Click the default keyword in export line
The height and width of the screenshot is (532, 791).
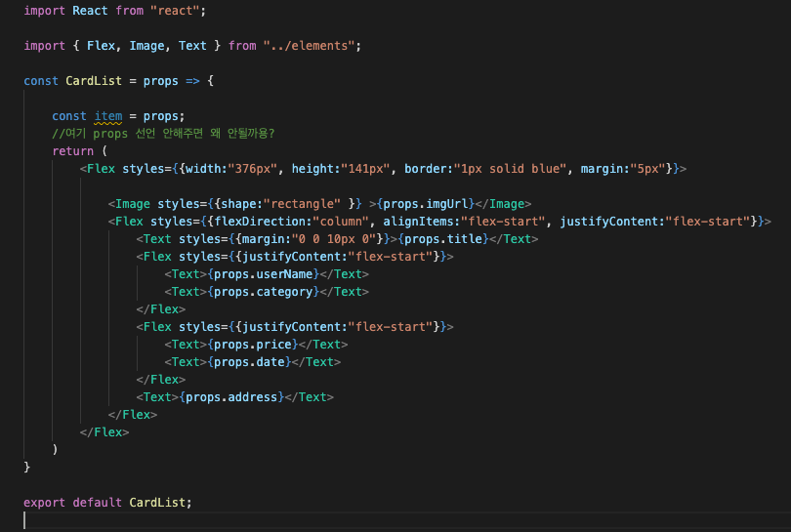[98, 503]
